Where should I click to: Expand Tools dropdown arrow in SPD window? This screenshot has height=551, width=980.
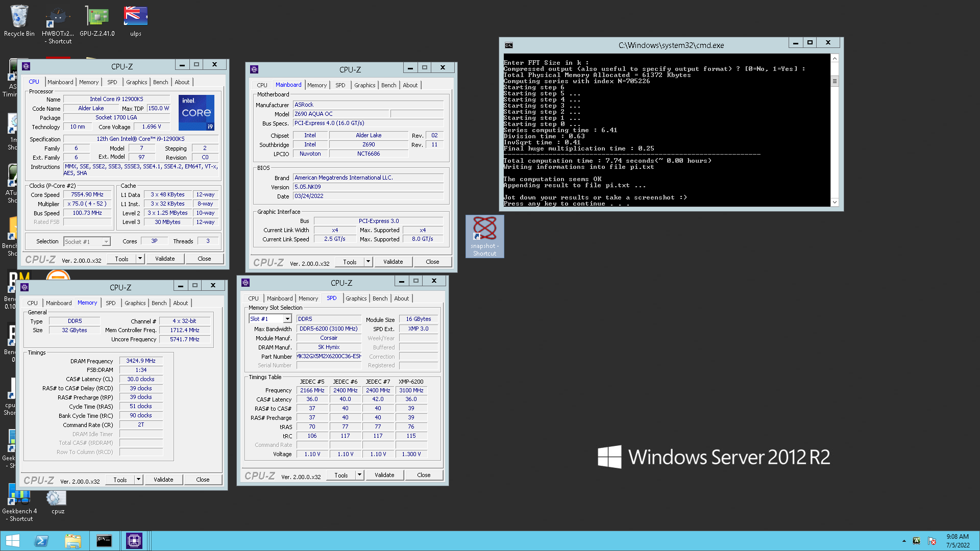[359, 475]
